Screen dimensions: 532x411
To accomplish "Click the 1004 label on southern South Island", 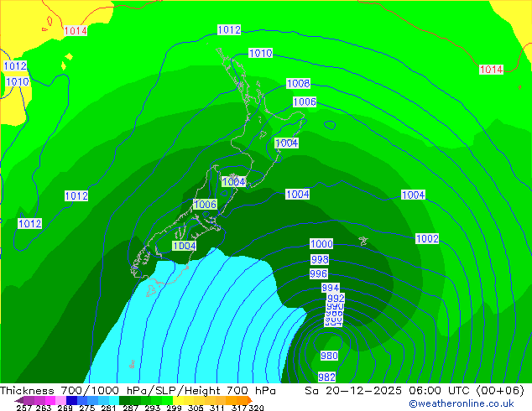I will point(185,246).
